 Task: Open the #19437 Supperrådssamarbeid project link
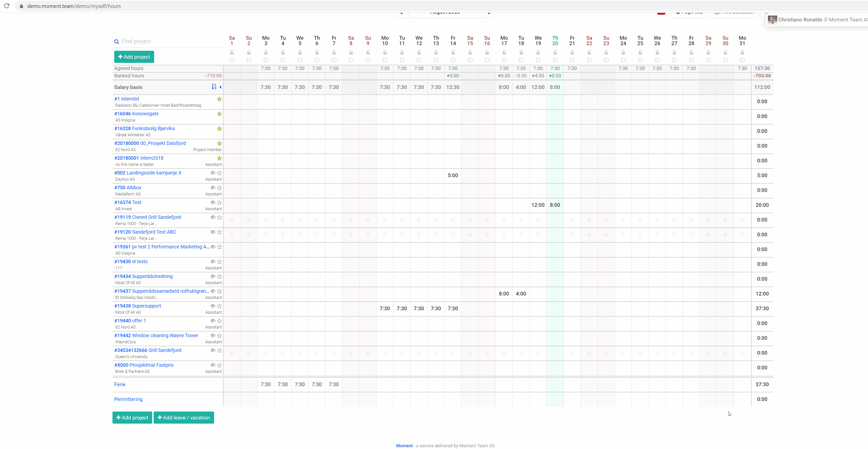coord(161,291)
